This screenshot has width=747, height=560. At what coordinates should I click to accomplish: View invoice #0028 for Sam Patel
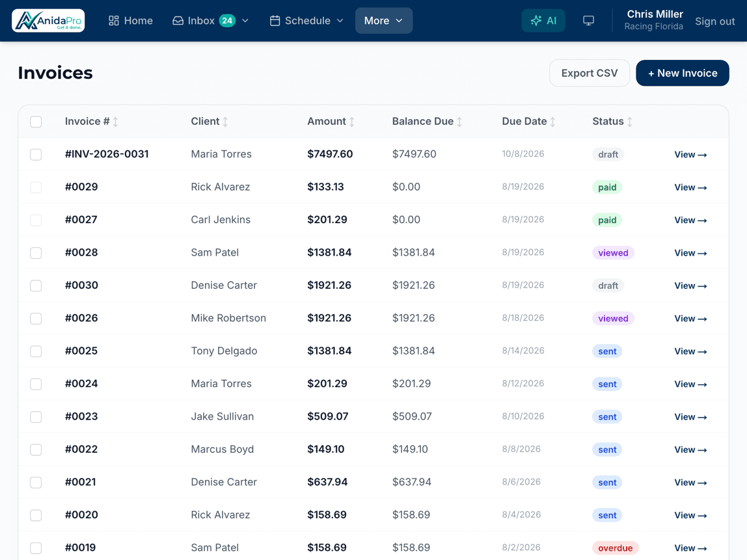coord(690,253)
